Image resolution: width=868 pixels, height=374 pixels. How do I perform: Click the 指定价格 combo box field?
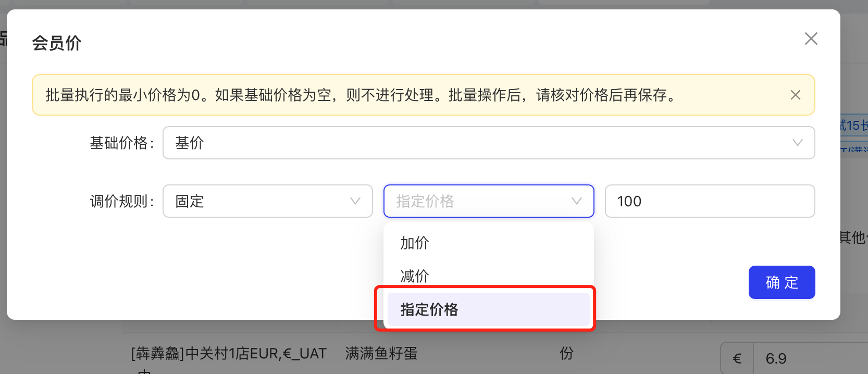coord(489,201)
